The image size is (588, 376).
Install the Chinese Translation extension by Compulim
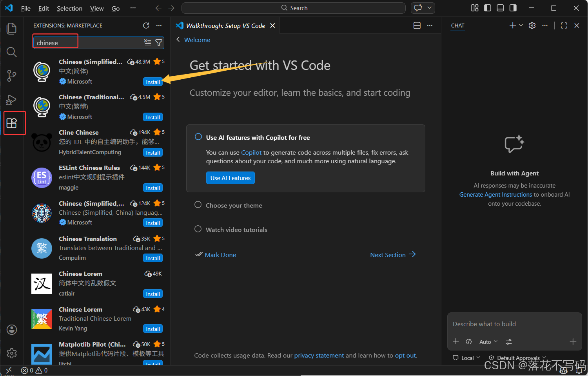pyautogui.click(x=153, y=258)
